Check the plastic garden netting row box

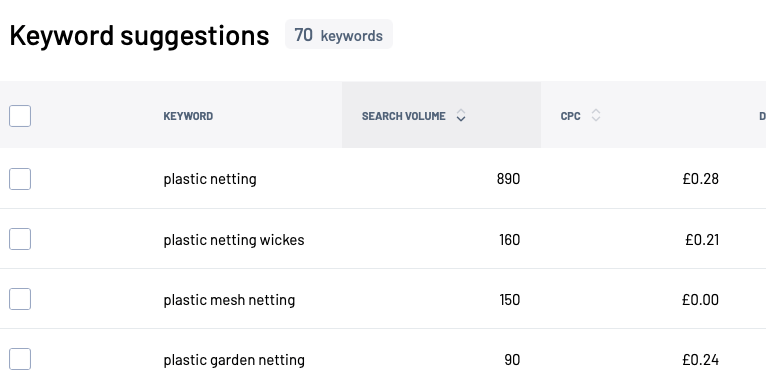point(20,359)
